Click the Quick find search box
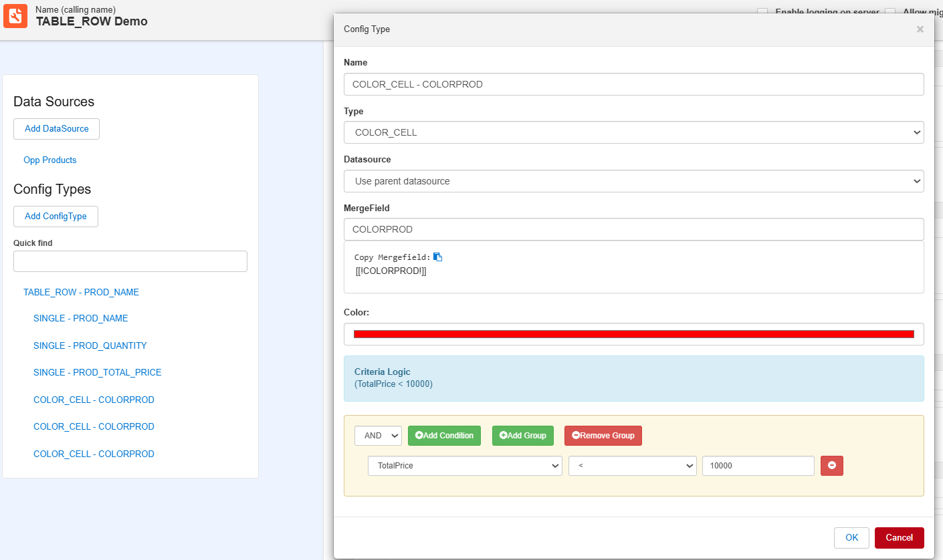The height and width of the screenshot is (560, 943). point(130,261)
